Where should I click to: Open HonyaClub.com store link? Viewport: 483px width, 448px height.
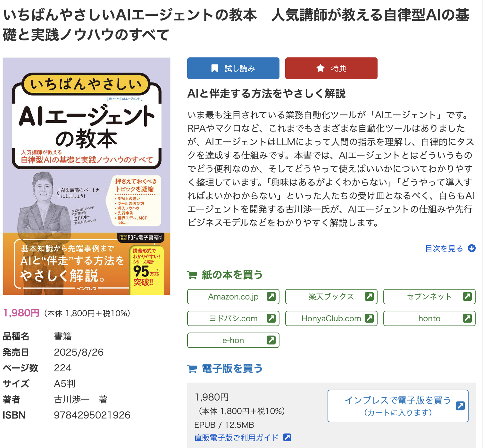(x=331, y=318)
